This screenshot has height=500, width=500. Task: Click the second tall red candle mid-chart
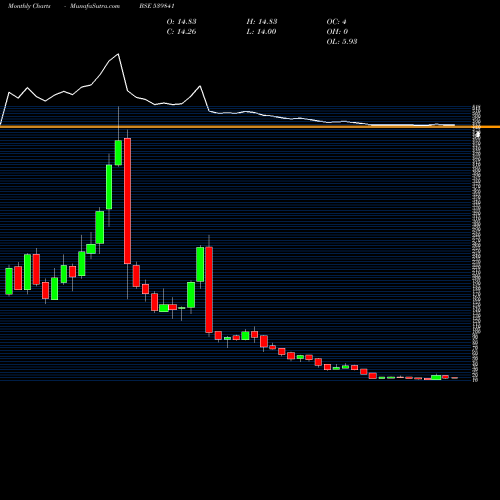coord(209,290)
